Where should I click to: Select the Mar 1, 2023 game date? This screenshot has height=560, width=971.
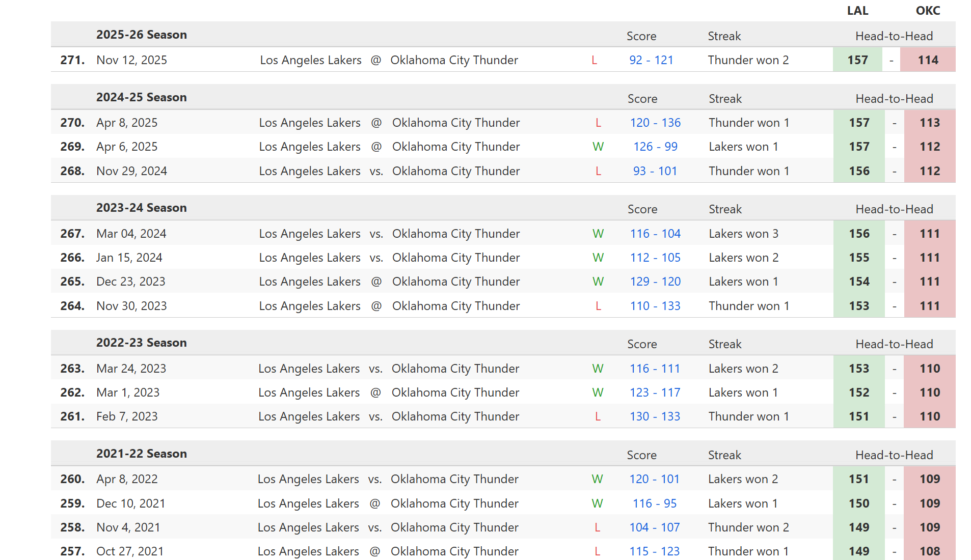click(x=128, y=393)
